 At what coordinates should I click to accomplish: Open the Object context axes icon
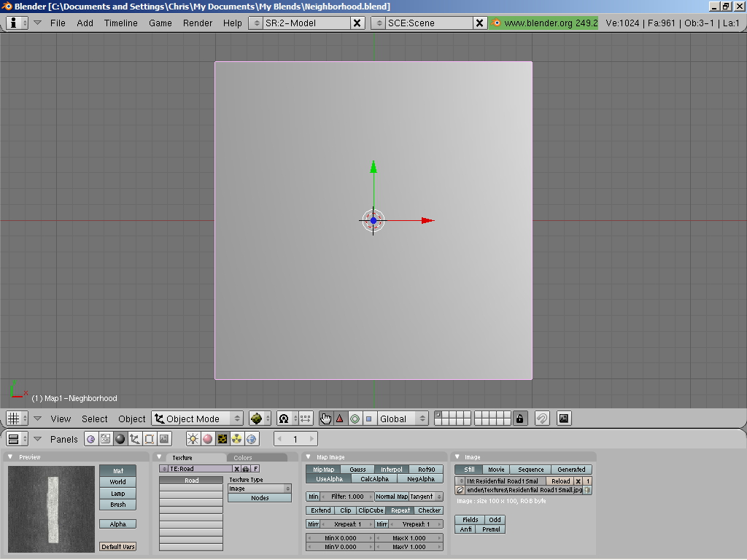pos(135,439)
